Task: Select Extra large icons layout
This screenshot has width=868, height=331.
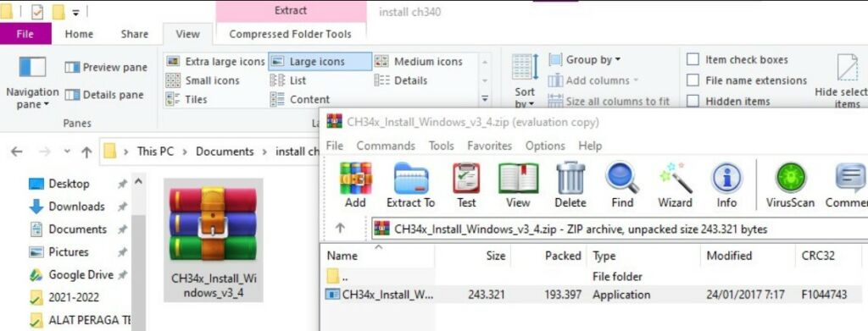Action: click(215, 61)
